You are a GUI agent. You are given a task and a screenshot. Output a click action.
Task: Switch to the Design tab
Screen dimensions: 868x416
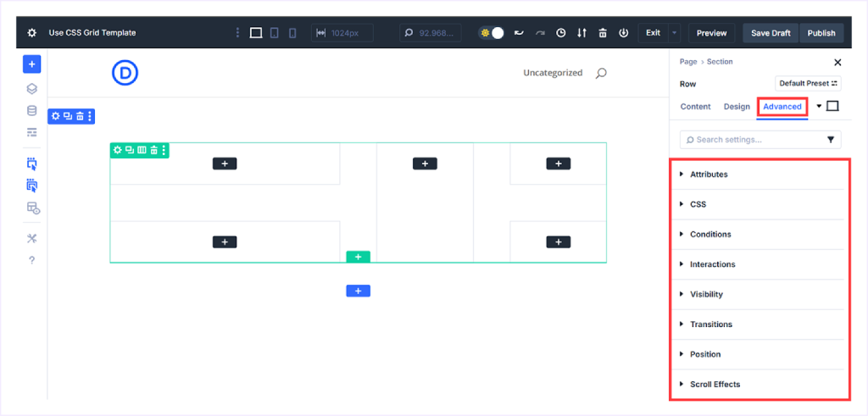point(737,107)
